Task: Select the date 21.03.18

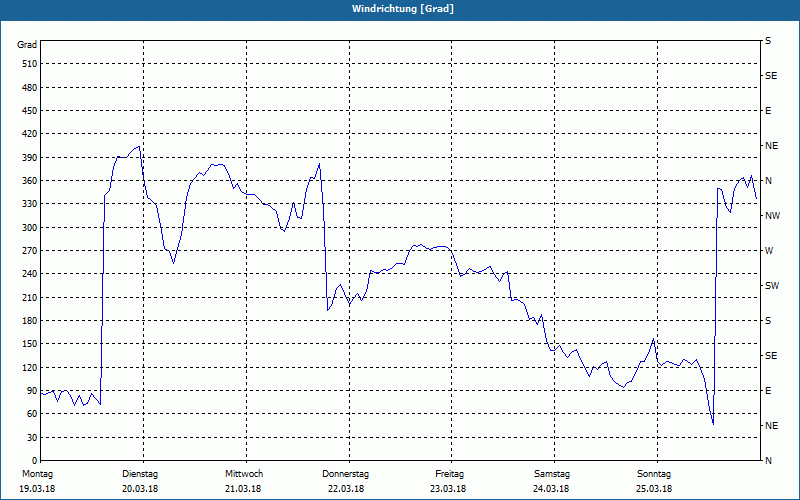Action: tap(243, 489)
